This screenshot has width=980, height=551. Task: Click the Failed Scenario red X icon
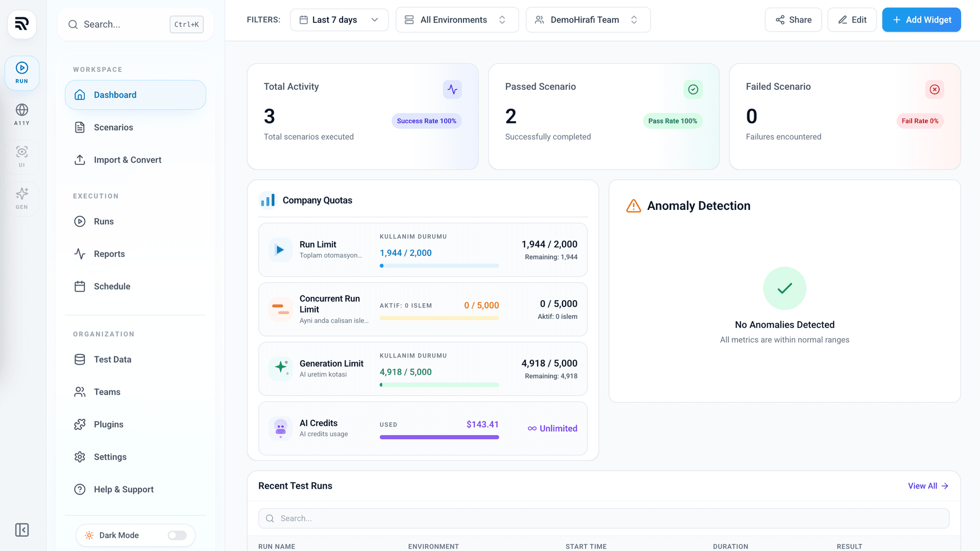935,89
